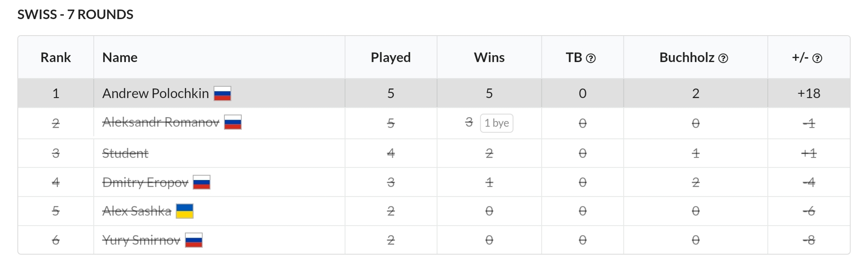The width and height of the screenshot is (868, 275).
Task: Click the Buchholz column header text
Action: tap(687, 57)
